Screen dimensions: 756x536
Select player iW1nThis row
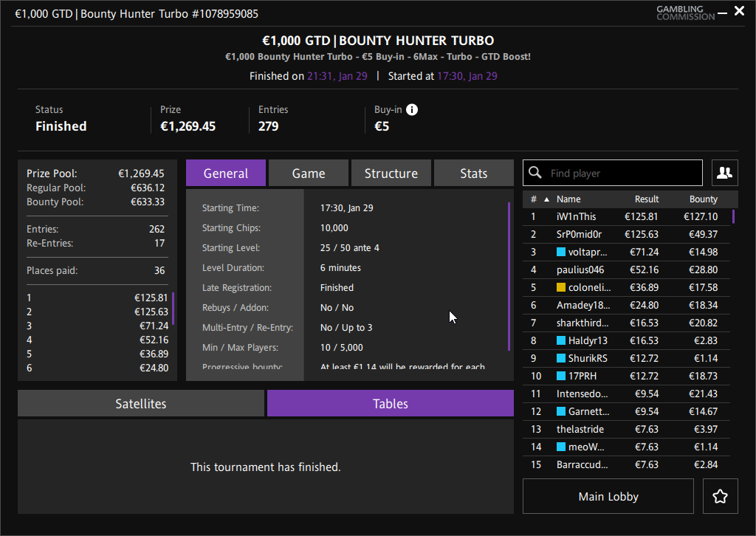click(x=626, y=216)
